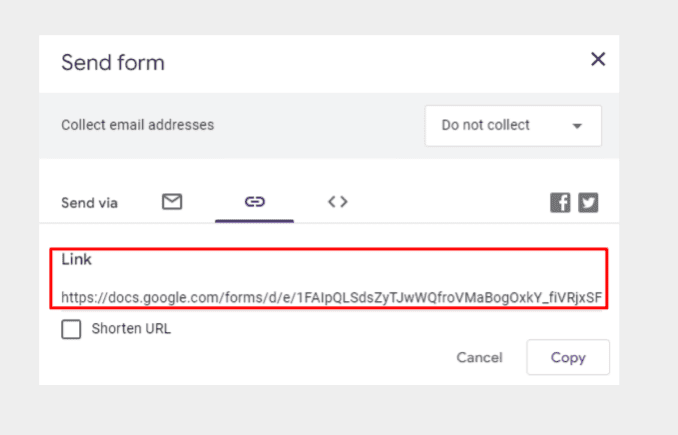The width and height of the screenshot is (678, 435).
Task: Click the Send form dialog title
Action: pyautogui.click(x=113, y=63)
